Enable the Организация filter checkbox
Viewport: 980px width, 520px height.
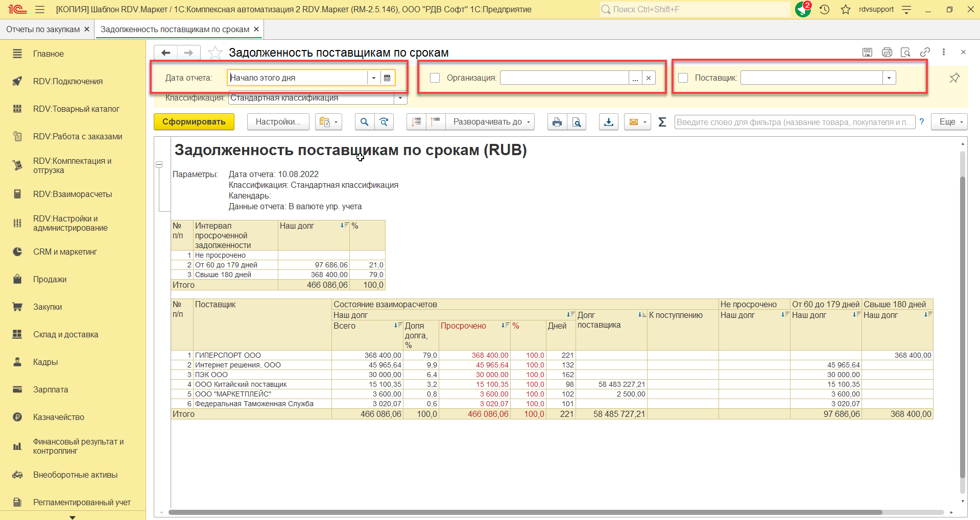click(x=435, y=78)
